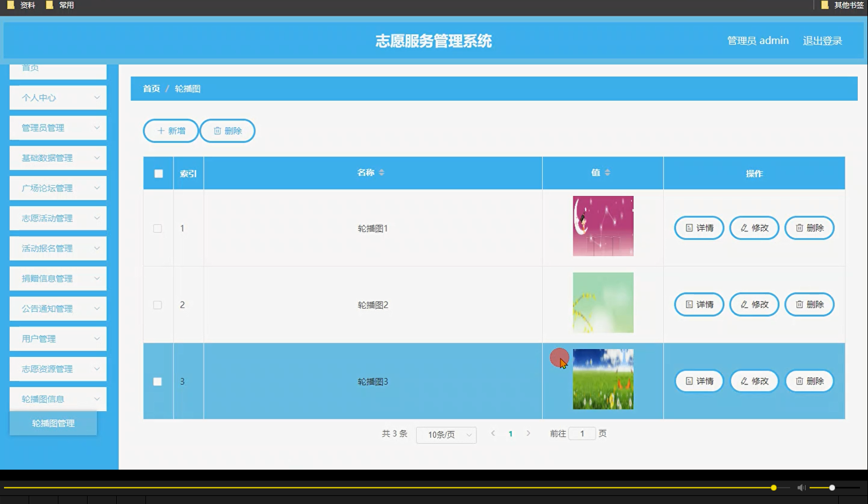Sort table by 名称 column arrows
The width and height of the screenshot is (868, 504).
(382, 172)
